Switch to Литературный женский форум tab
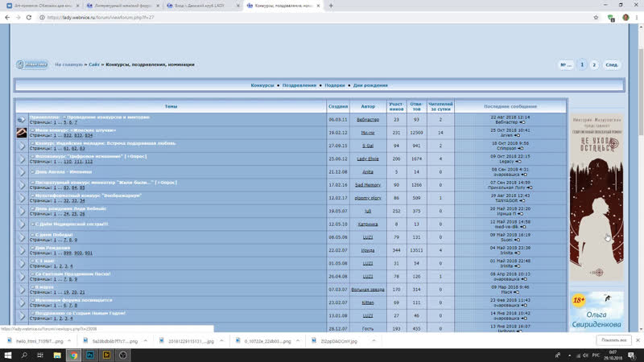Viewport: 644px width, 362px height. pos(122,6)
